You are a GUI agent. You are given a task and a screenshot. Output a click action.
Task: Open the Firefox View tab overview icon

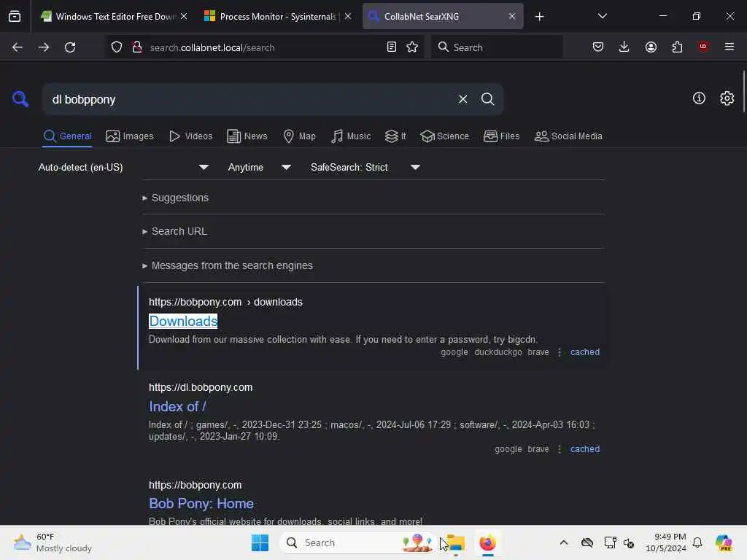(15, 17)
